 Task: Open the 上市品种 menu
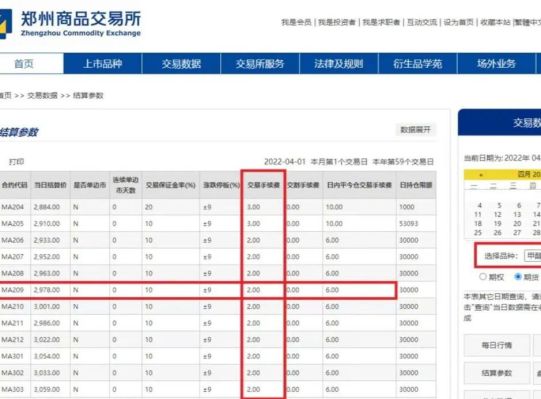point(103,64)
